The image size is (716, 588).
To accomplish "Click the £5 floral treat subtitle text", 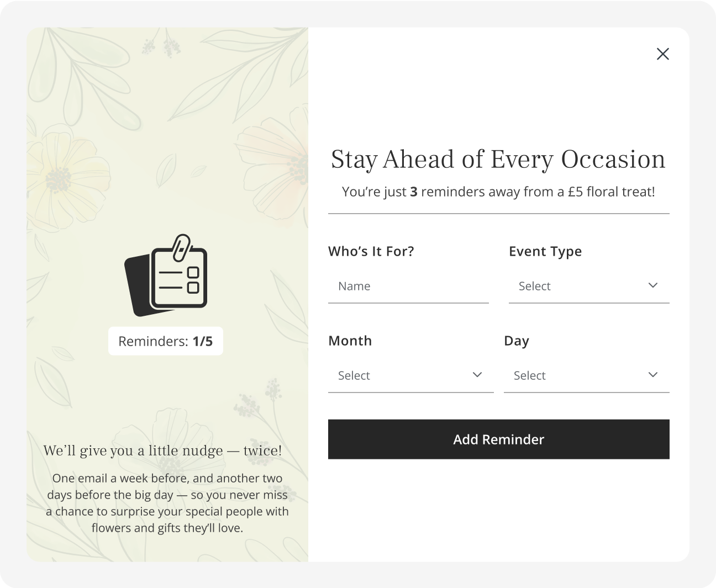I will pyautogui.click(x=498, y=192).
